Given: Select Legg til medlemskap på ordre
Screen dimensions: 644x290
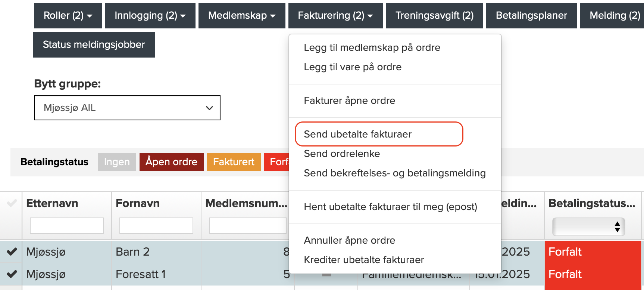Looking at the screenshot, I should pos(395,47).
